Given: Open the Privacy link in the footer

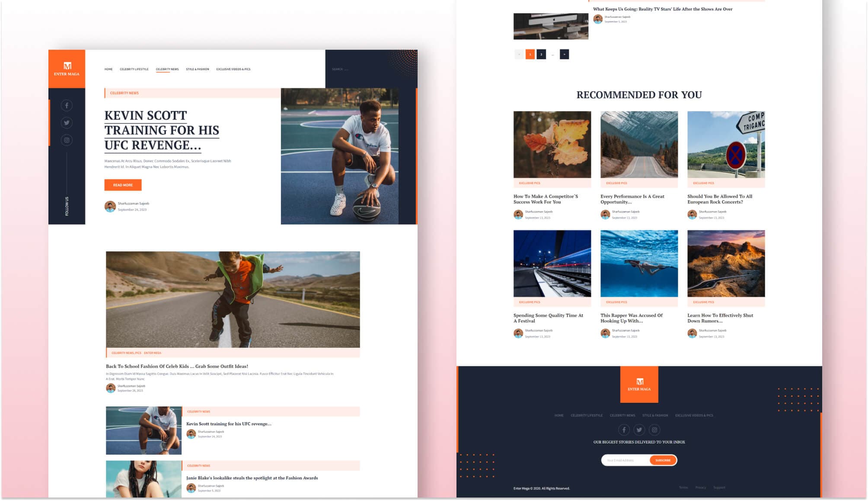Looking at the screenshot, I should [702, 487].
